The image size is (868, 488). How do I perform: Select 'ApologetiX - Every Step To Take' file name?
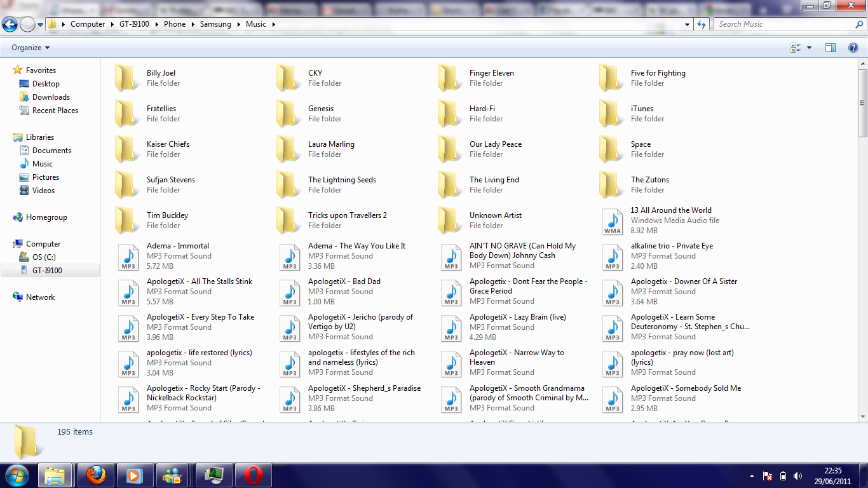pyautogui.click(x=200, y=317)
